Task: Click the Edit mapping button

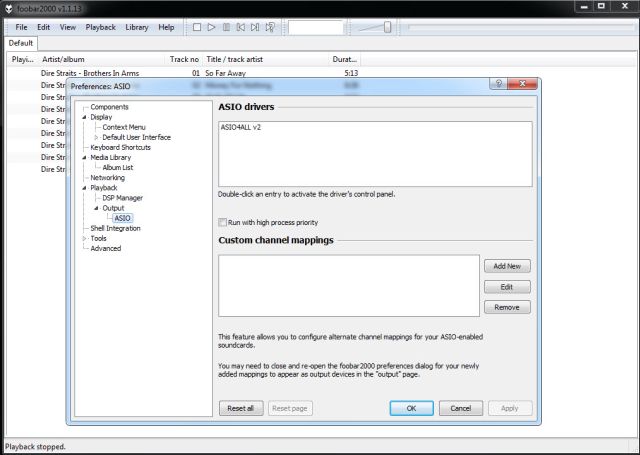Action: tap(507, 287)
